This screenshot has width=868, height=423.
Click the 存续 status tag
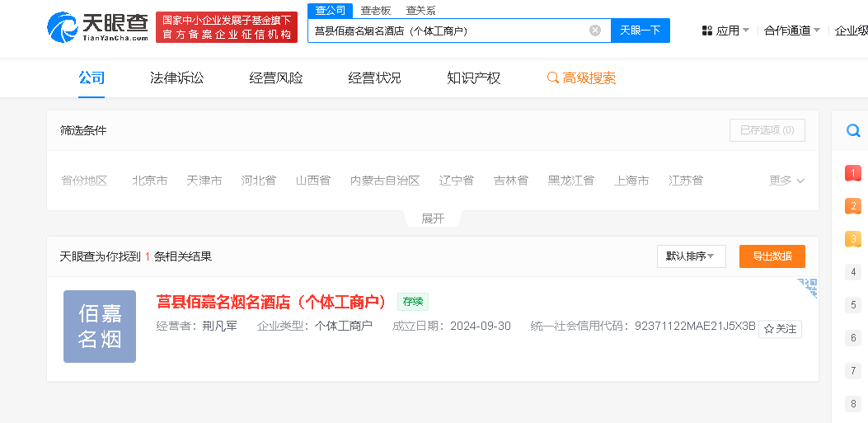click(x=413, y=302)
